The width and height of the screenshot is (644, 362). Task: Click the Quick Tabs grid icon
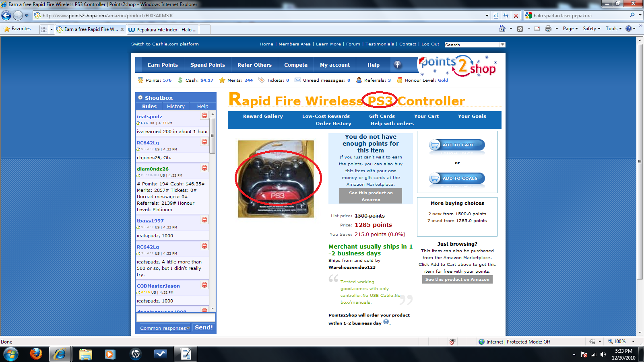point(44,29)
